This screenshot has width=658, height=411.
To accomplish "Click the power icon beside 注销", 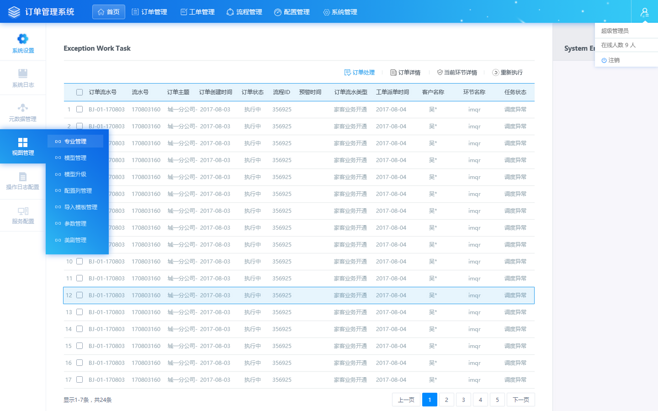I will [x=604, y=60].
